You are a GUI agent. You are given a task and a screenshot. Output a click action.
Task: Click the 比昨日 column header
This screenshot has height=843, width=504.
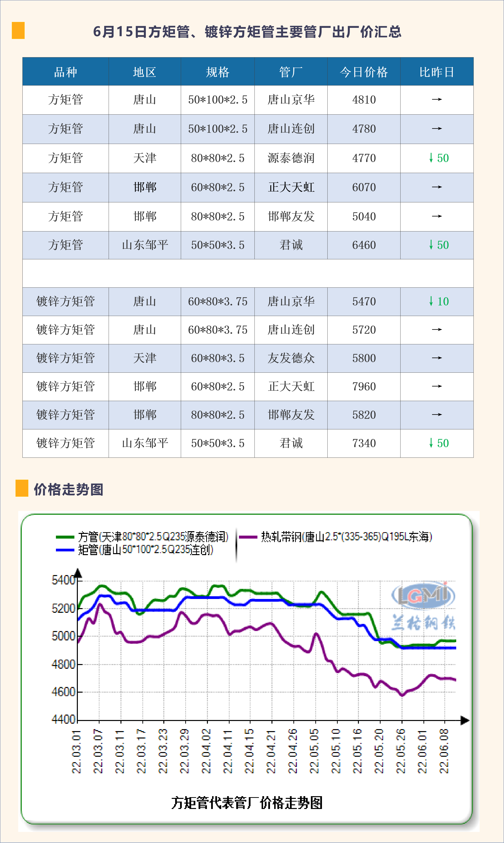[437, 72]
